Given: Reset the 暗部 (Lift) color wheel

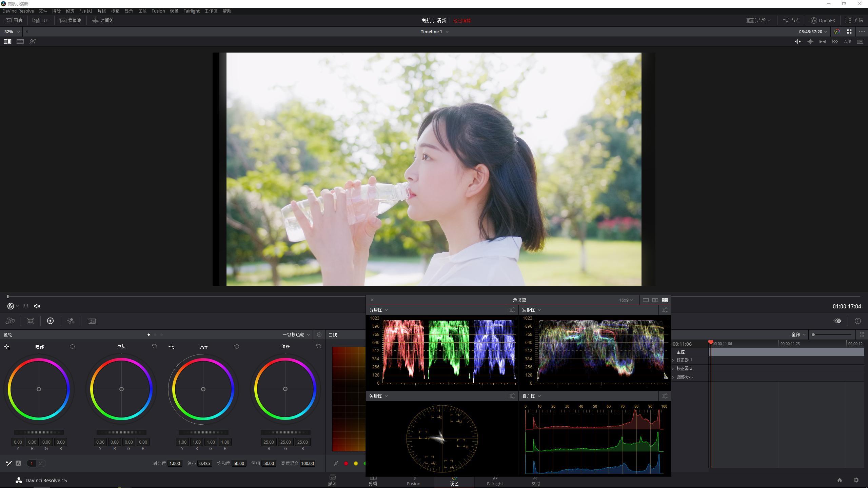Looking at the screenshot, I should [x=72, y=346].
